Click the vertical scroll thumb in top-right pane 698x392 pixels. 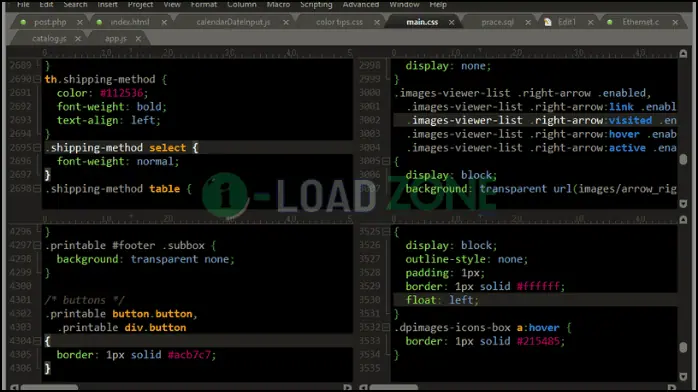coord(683,159)
